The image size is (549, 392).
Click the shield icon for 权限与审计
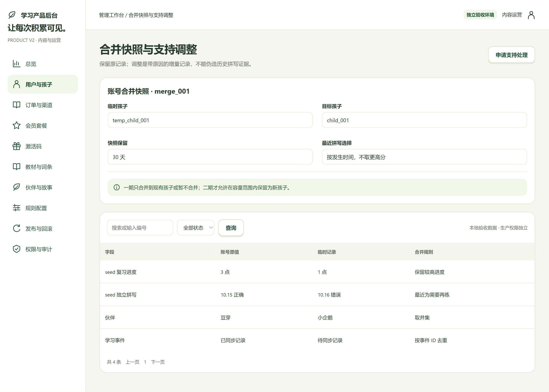(16, 249)
